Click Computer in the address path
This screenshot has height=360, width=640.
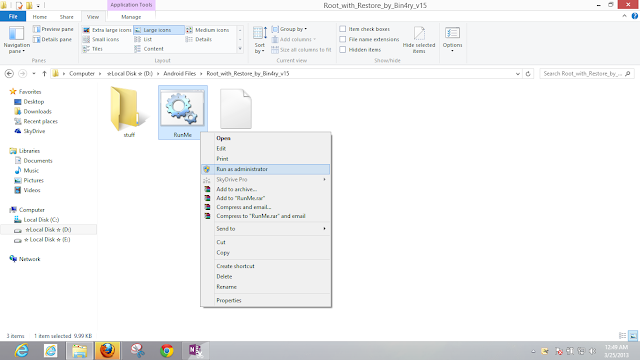(82, 73)
